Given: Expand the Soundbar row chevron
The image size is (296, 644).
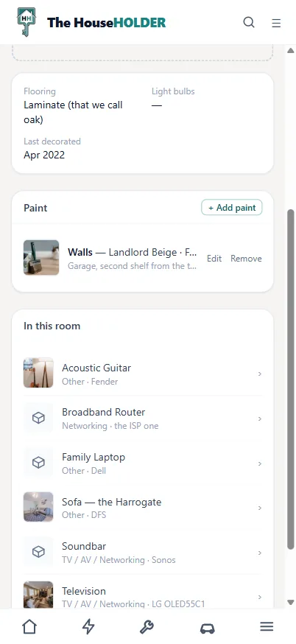Looking at the screenshot, I should click(259, 553).
